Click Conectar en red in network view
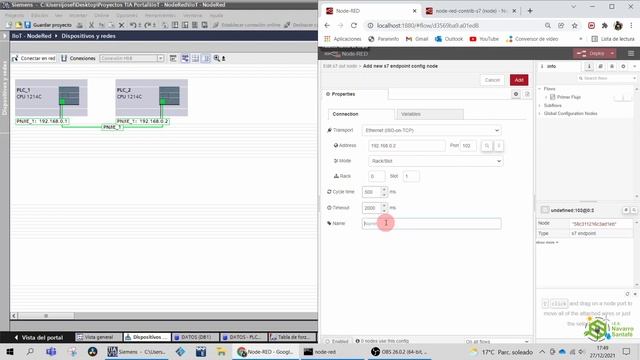This screenshot has width=640, height=360. pos(34,58)
